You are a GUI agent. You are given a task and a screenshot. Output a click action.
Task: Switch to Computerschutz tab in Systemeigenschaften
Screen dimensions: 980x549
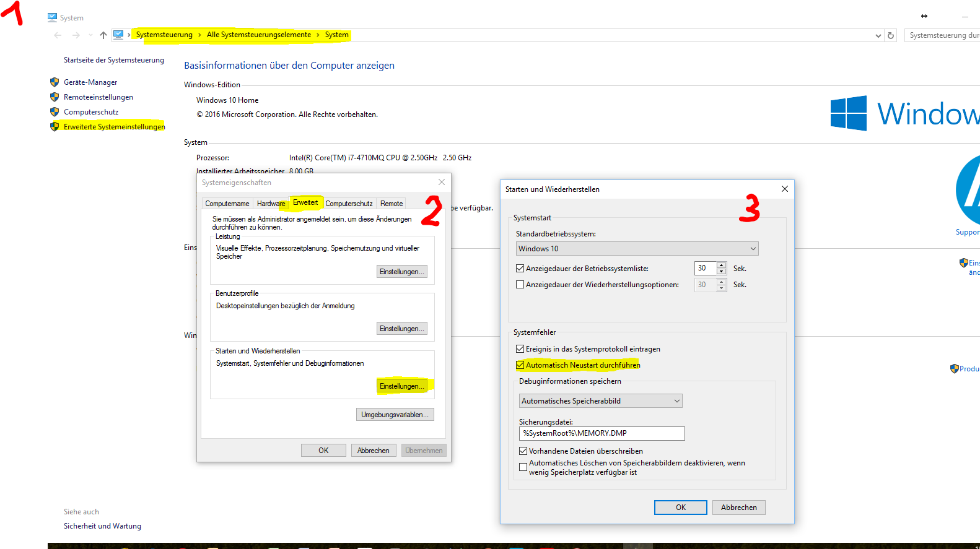click(x=349, y=204)
